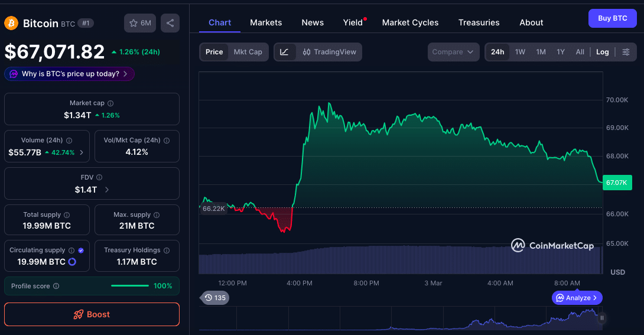644x335 pixels.
Task: Switch chart to Price view
Action: [x=214, y=52]
